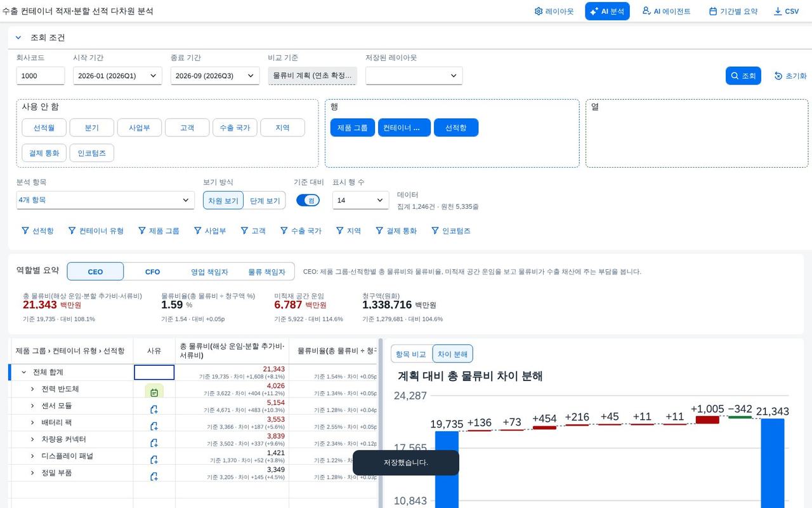Image resolution: width=812 pixels, height=508 pixels.
Task: Run the query with the 조회 search button
Action: [743, 76]
